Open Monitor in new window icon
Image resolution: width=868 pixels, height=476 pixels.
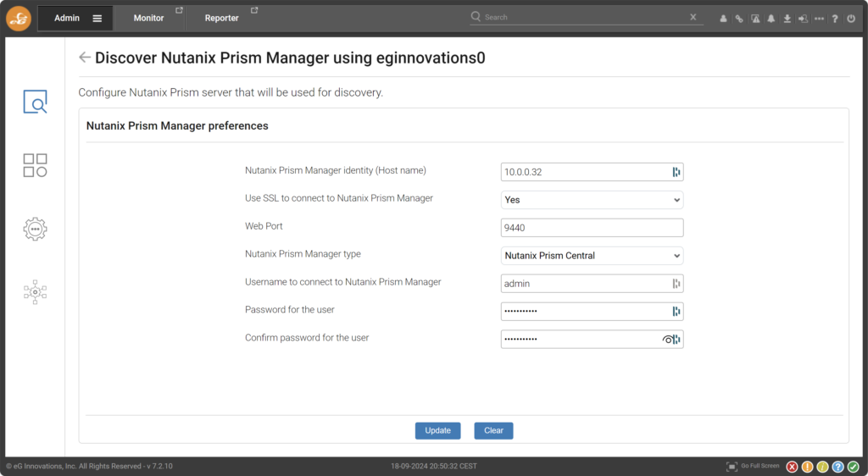point(179,10)
